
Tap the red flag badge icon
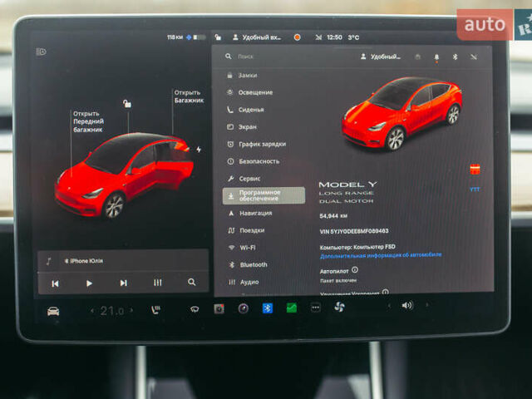[x=475, y=169]
